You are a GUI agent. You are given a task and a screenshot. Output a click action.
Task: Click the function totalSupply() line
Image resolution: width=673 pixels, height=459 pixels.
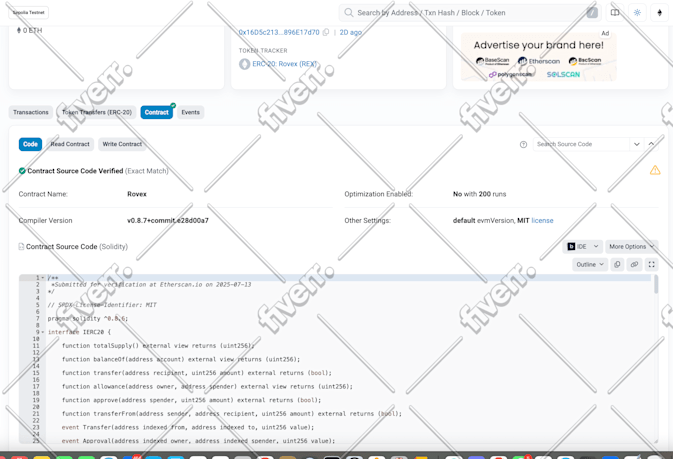point(158,346)
